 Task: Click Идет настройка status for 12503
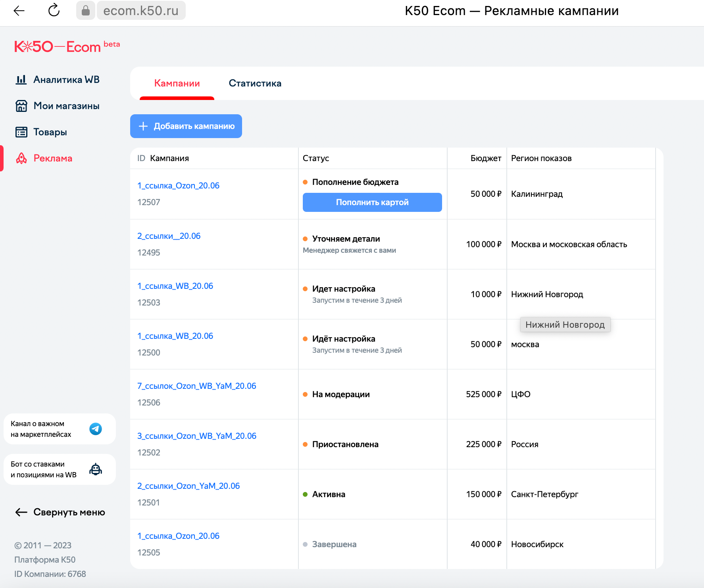(x=344, y=289)
